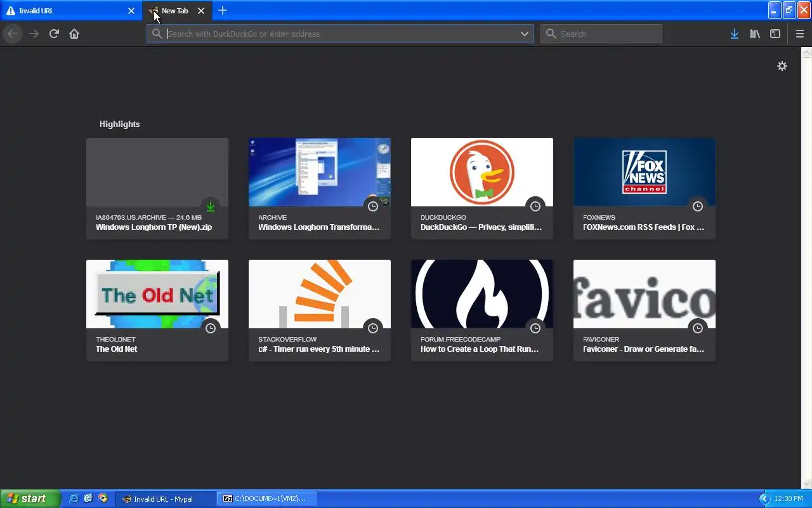The image size is (812, 508).
Task: Open the hamburger application menu
Action: pos(799,34)
